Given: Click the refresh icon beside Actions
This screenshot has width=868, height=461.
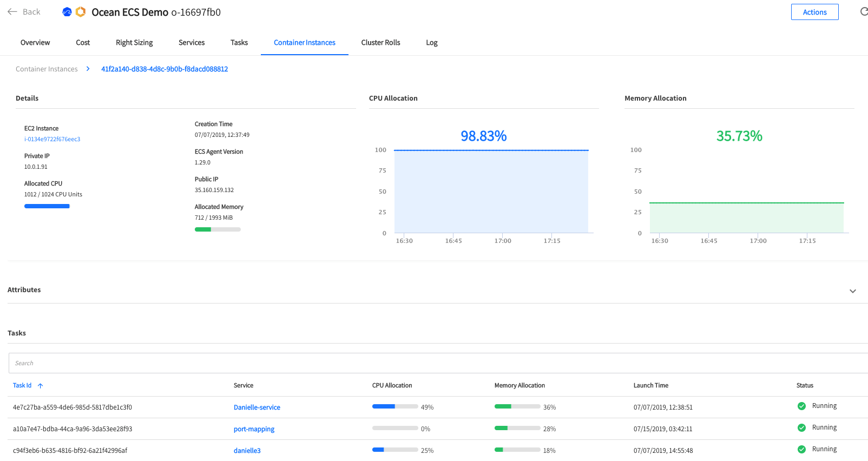Looking at the screenshot, I should (864, 12).
